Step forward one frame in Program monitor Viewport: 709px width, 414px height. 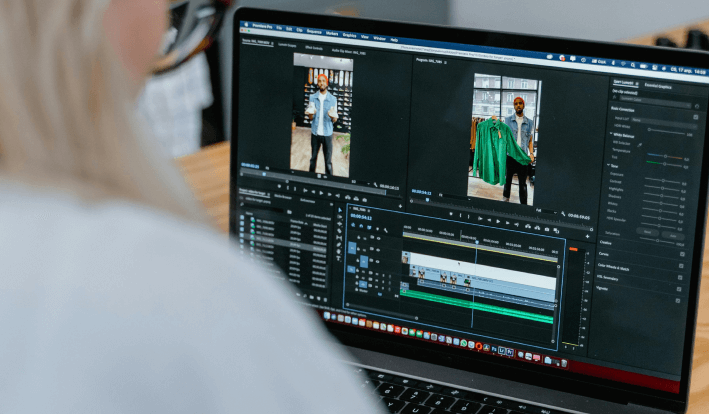coord(507,223)
